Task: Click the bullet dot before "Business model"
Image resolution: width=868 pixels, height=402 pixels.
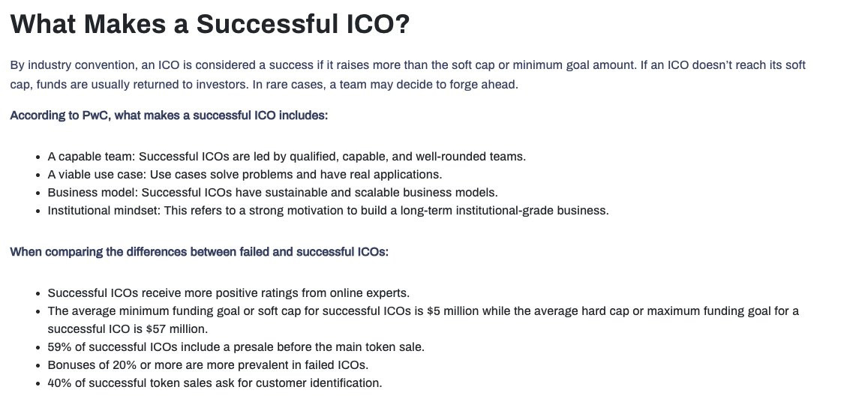Action: [x=38, y=193]
